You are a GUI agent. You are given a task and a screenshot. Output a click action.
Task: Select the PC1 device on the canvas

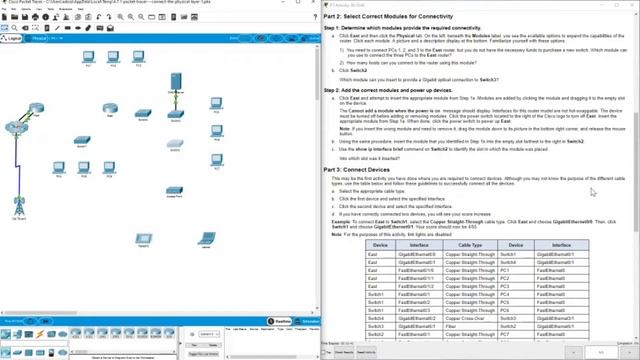click(x=88, y=58)
